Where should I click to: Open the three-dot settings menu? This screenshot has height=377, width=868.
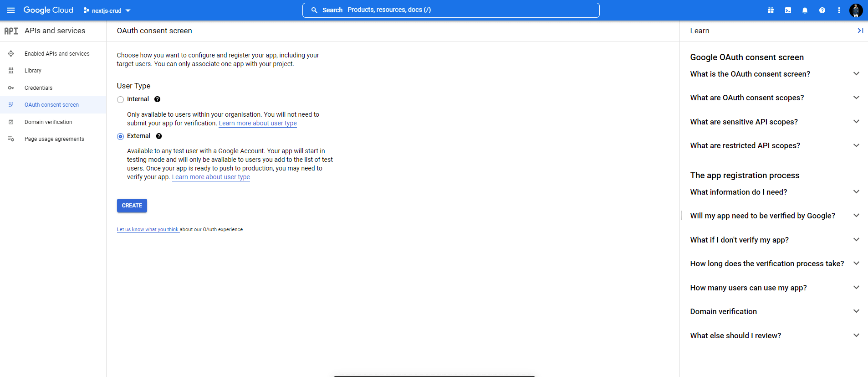pyautogui.click(x=839, y=10)
